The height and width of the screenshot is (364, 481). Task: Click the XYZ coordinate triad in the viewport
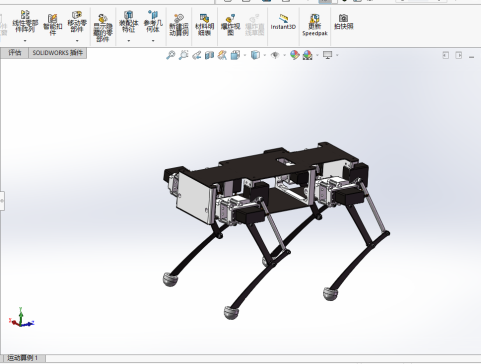point(21,317)
